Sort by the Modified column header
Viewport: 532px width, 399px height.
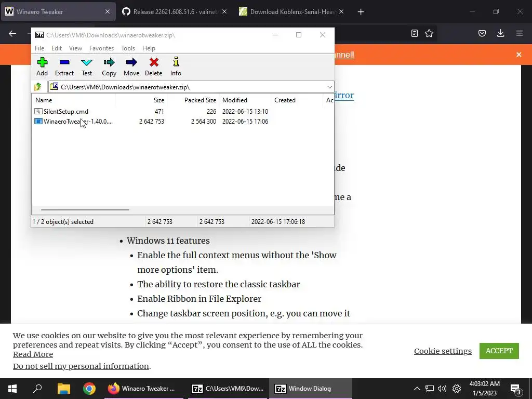(245, 100)
